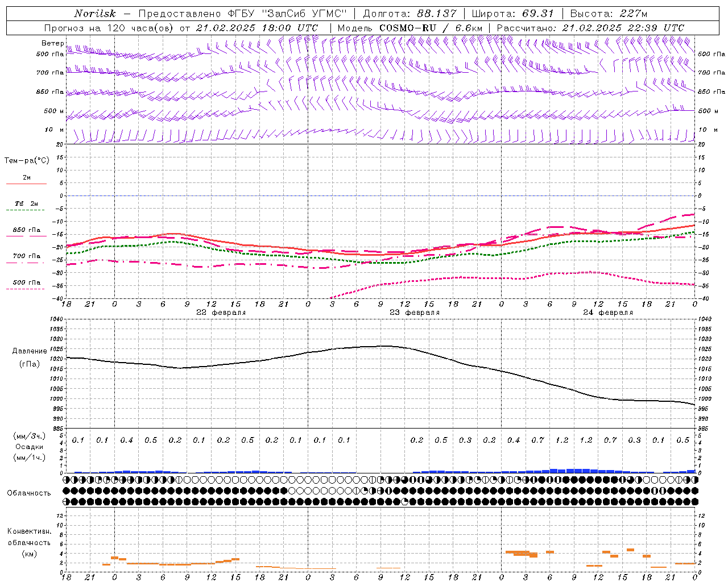Click the Долгота: 88.137 longitude value
Image resolution: width=728 pixels, height=582 pixels.
(x=409, y=14)
